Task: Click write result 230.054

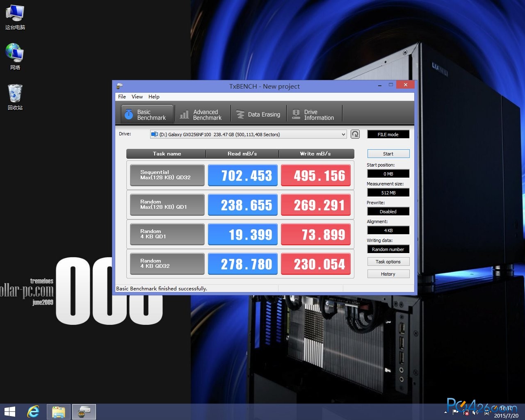Action: pos(316,264)
